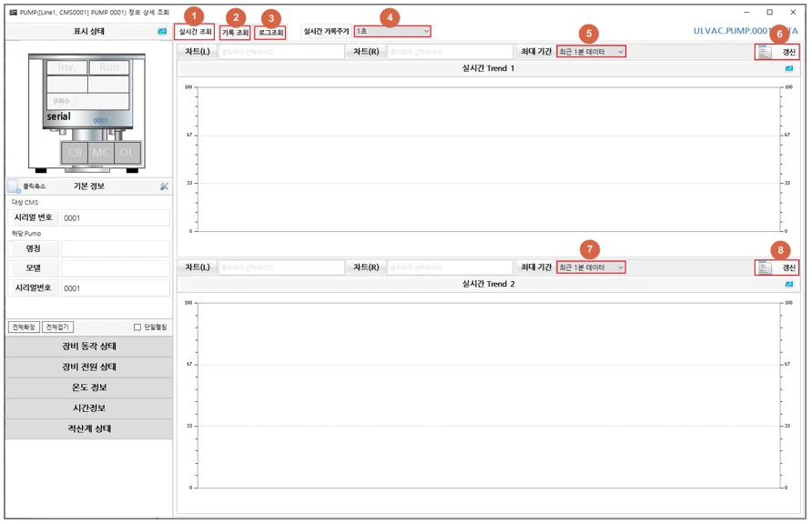Click the MC indicator on the pump image
812x524 pixels.
click(100, 153)
